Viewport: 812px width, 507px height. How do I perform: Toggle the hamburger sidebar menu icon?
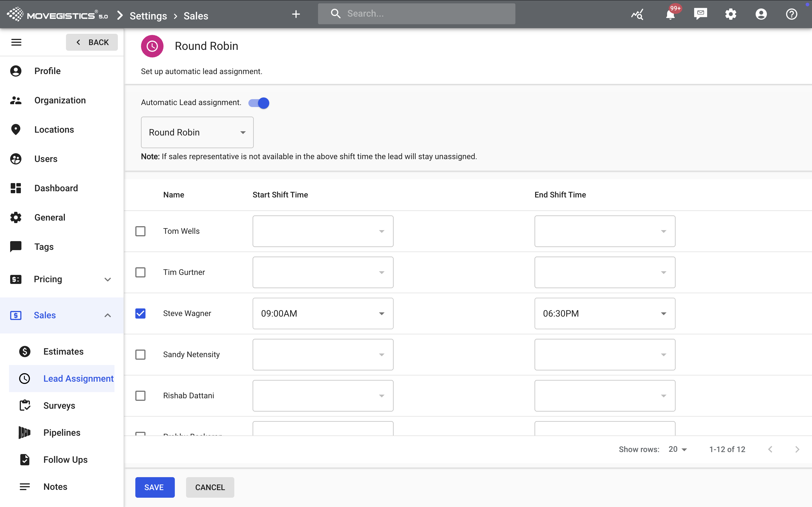click(16, 42)
